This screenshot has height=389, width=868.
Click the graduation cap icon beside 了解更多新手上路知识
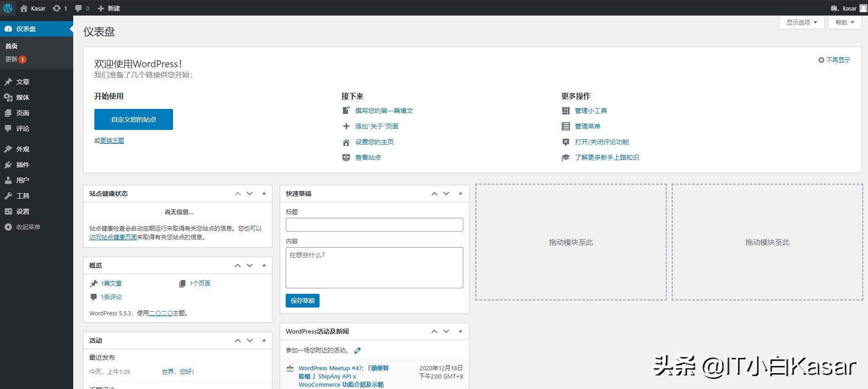pos(566,157)
